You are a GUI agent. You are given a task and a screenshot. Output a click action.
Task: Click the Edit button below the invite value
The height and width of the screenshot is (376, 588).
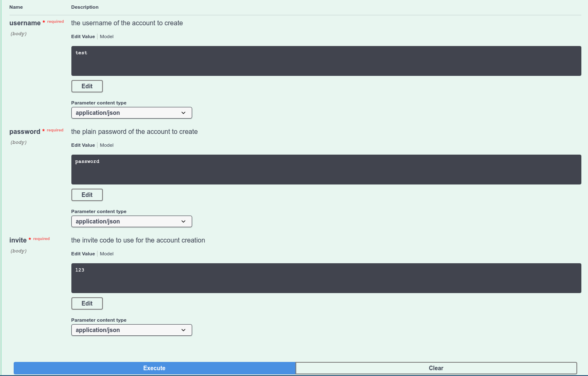click(x=87, y=303)
